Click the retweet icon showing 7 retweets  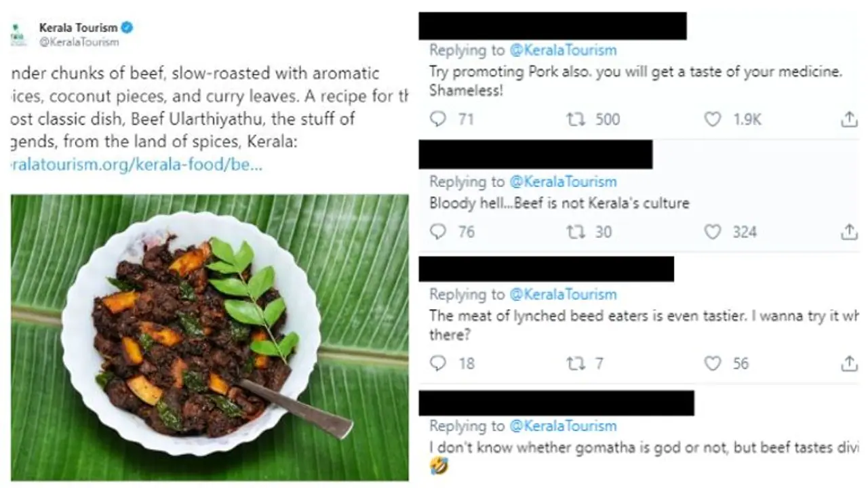pyautogui.click(x=576, y=363)
